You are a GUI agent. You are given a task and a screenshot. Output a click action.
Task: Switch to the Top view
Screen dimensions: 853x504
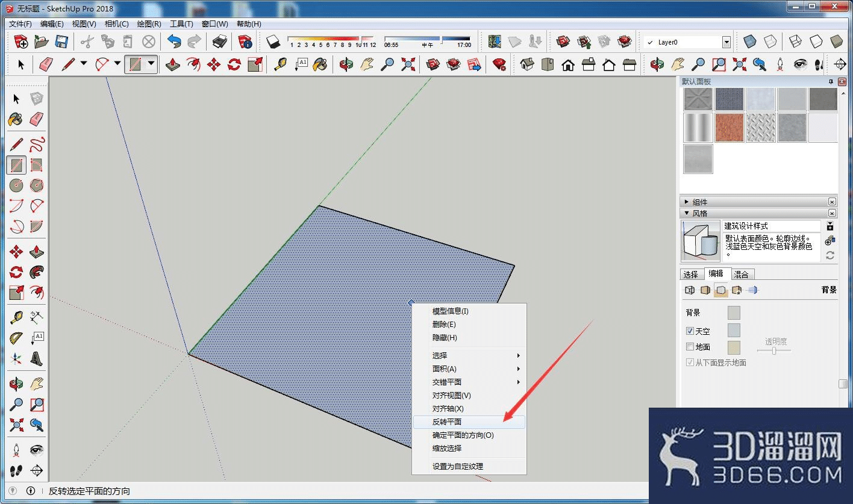point(548,64)
